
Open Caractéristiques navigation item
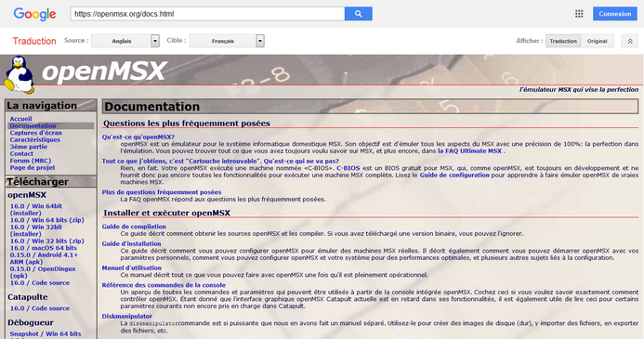(x=35, y=139)
